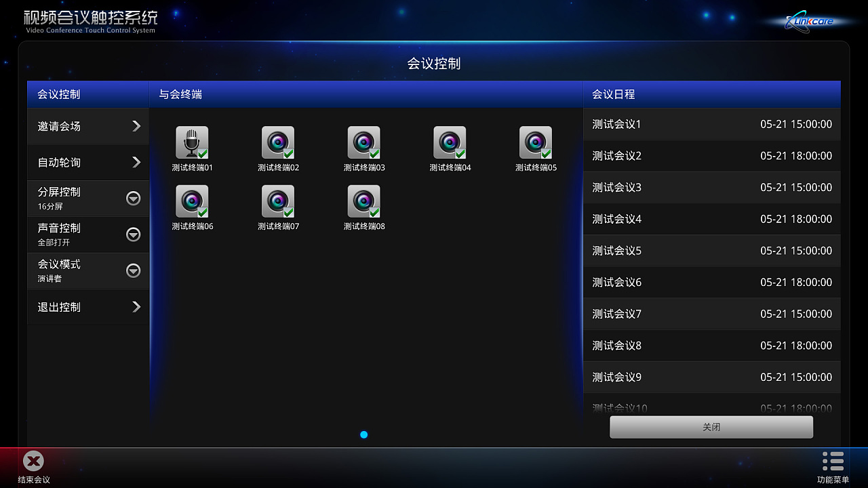Screen dimensions: 868x488
Task: Click the 会议日程 panel header
Action: point(712,94)
